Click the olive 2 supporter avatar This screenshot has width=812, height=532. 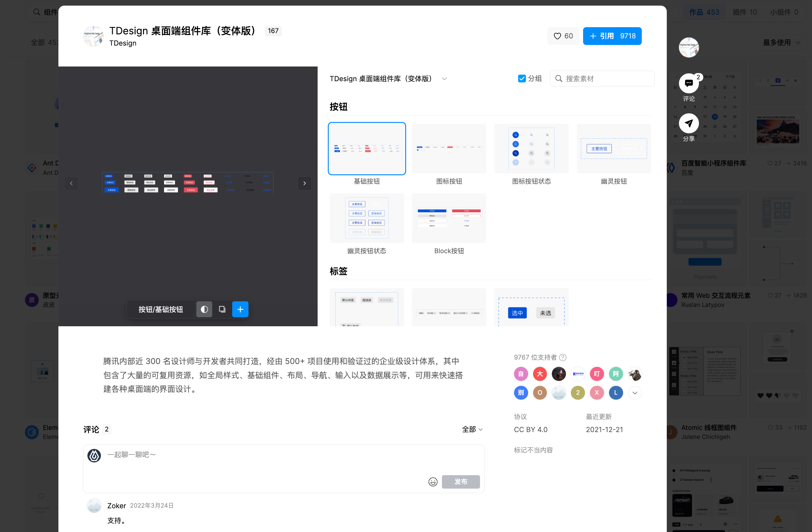coord(578,393)
